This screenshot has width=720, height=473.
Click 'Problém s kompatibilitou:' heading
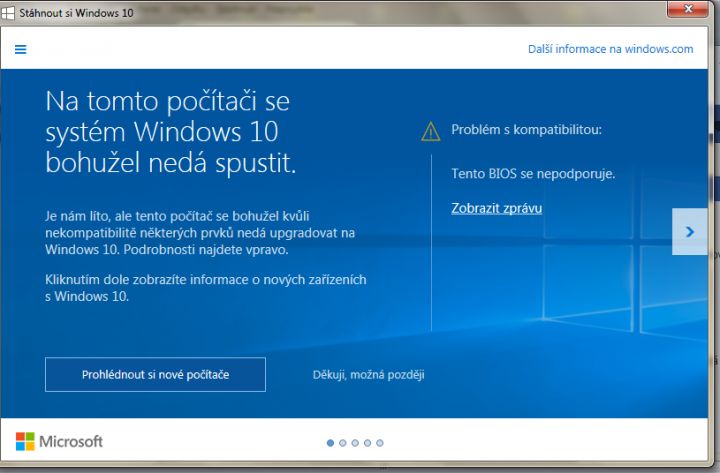[x=526, y=130]
